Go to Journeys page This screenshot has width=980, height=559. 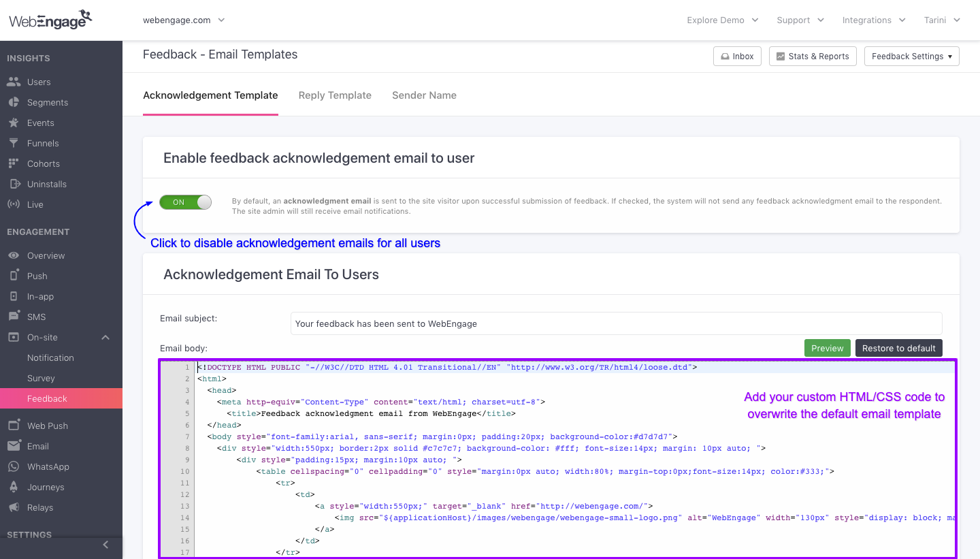coord(46,487)
